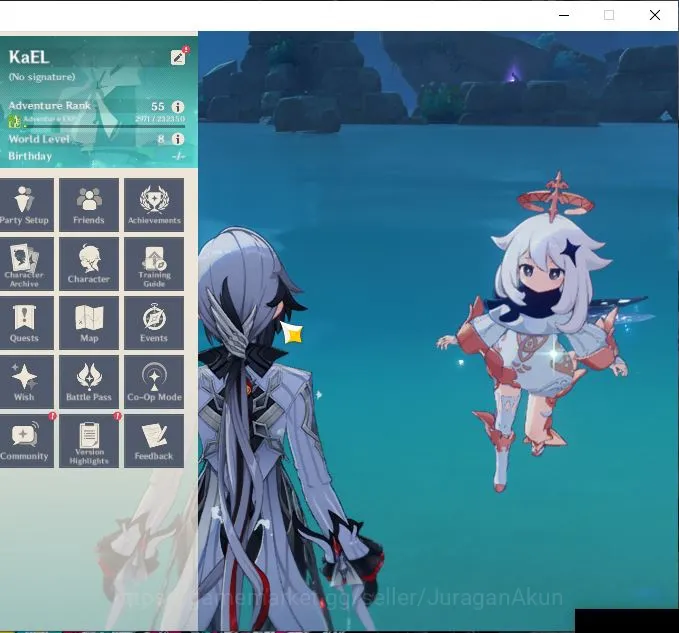Viewport: 679px width, 633px height.
Task: Open the Character screen
Action: 89,264
